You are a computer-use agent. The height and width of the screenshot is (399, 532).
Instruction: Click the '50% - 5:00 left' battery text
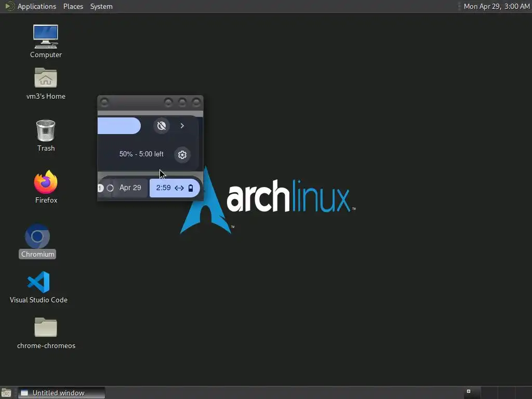141,154
